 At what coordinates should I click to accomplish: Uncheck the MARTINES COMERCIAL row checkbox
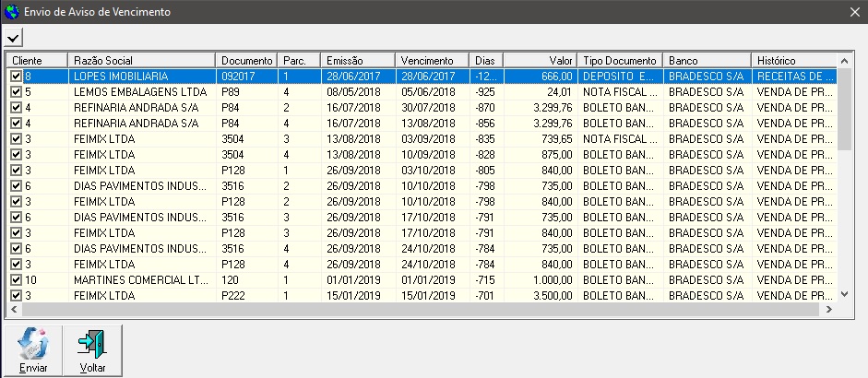(x=16, y=279)
